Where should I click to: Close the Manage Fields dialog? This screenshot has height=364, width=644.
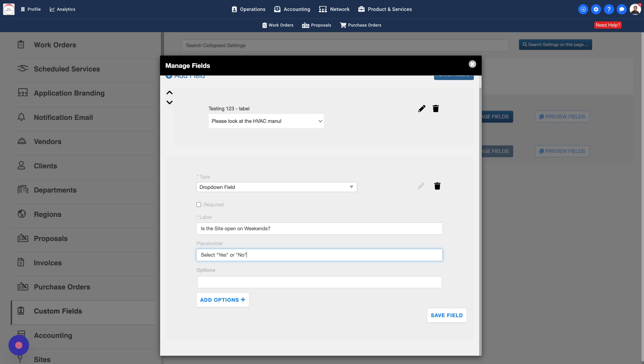(x=472, y=64)
